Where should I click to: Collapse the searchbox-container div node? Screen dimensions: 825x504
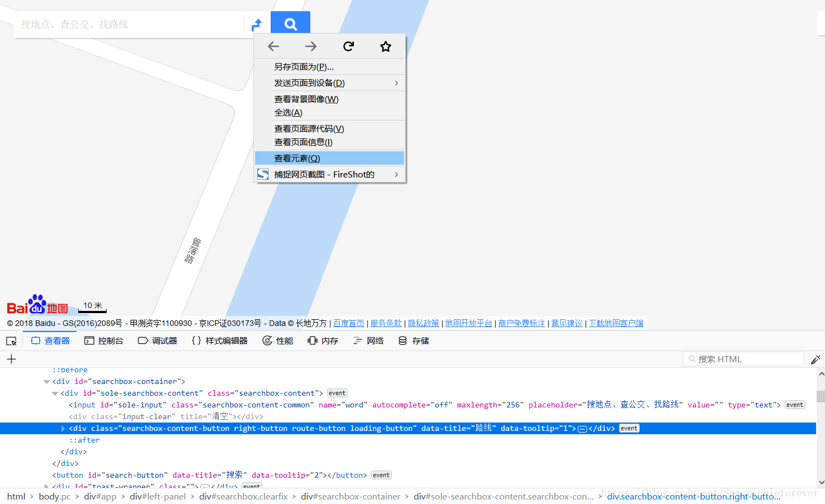click(x=46, y=382)
